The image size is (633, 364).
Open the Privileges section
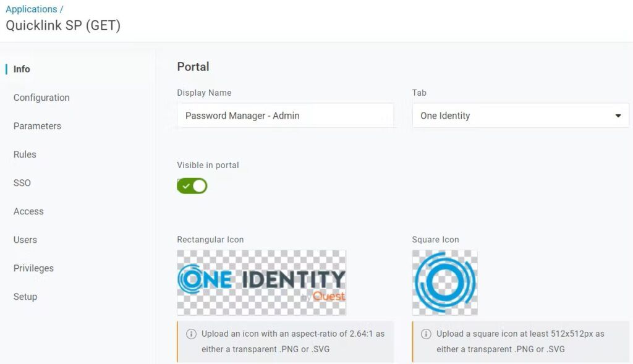[33, 268]
